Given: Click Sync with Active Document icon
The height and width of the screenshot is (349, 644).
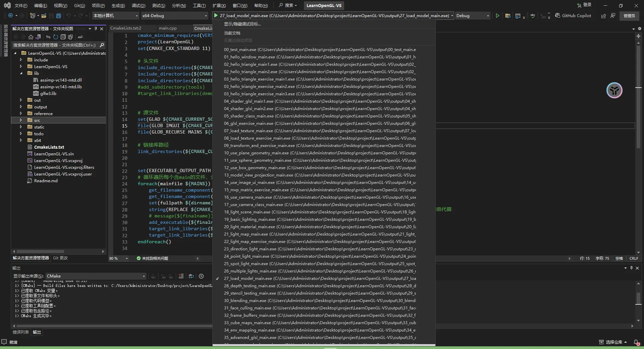Looking at the screenshot, I should 48,37.
